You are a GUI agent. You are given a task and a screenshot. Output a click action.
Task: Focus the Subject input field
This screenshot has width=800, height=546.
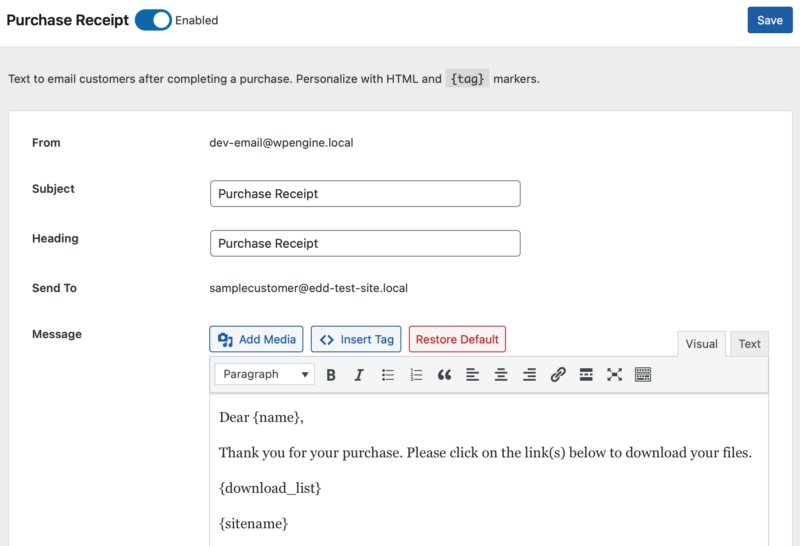point(365,194)
